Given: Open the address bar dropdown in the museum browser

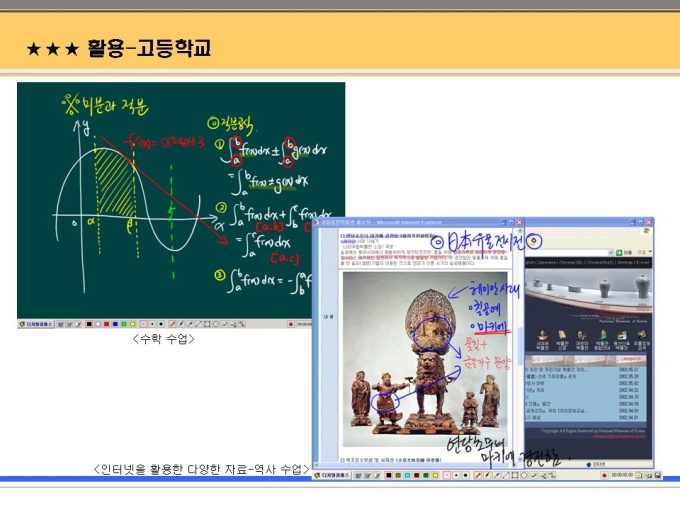Looking at the screenshot, I should click(611, 252).
